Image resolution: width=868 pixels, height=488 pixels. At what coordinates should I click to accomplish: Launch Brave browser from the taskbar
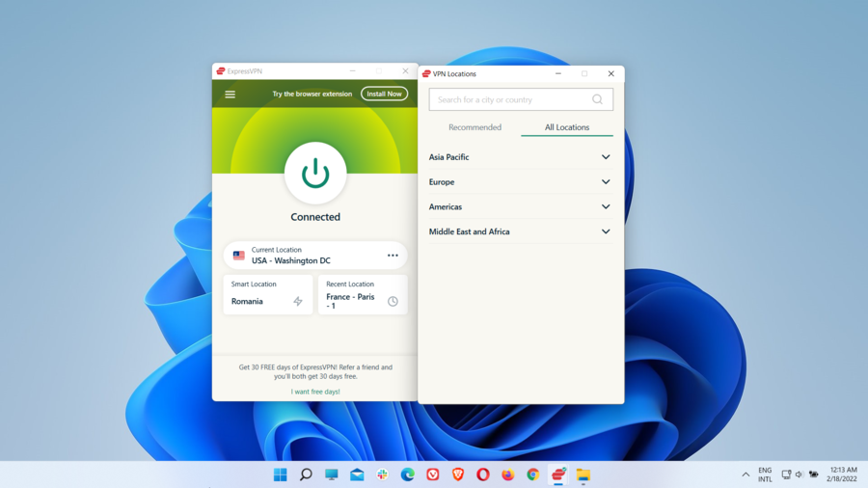(x=458, y=474)
